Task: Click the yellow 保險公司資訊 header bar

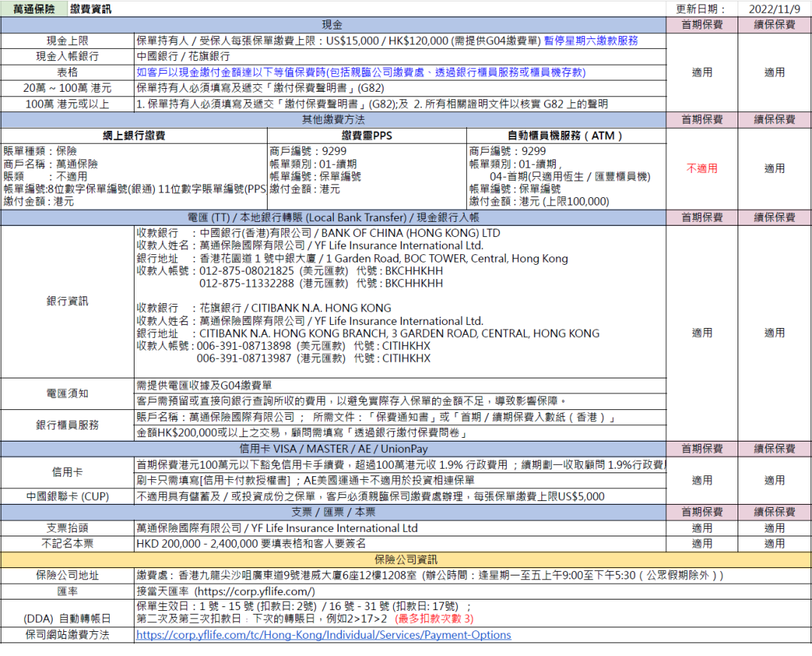Action: [405, 560]
